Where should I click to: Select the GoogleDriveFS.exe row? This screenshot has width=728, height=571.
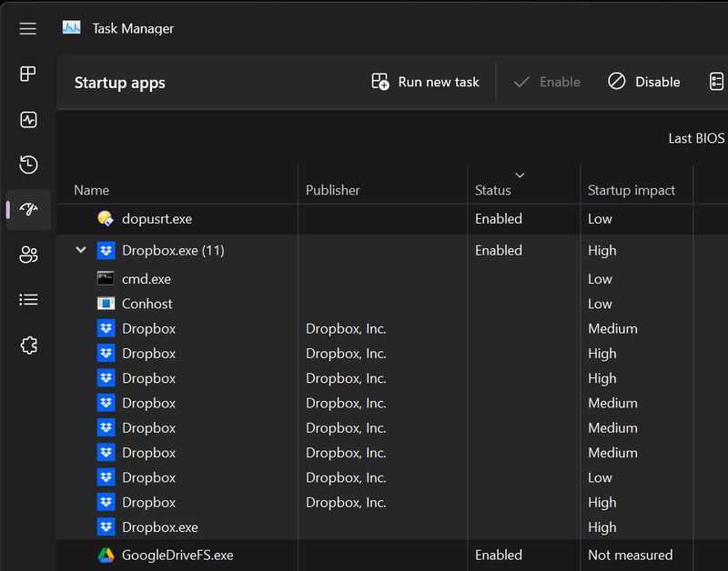point(177,555)
